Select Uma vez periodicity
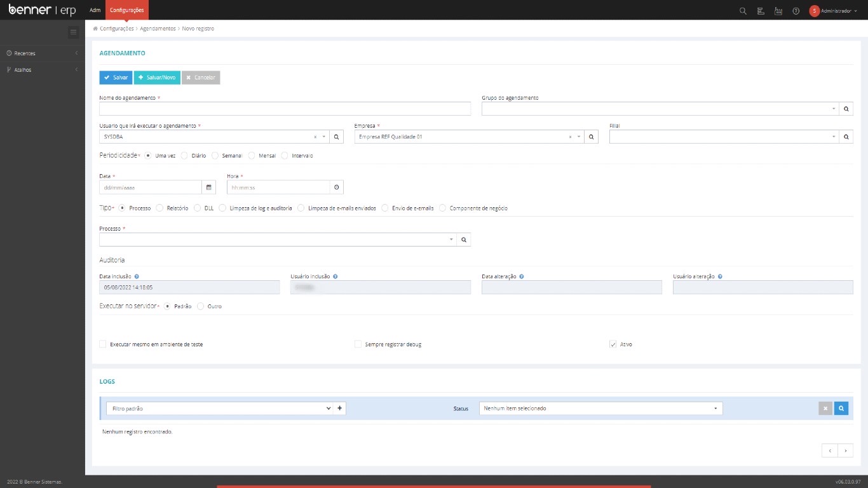This screenshot has height=488, width=868. click(x=148, y=156)
